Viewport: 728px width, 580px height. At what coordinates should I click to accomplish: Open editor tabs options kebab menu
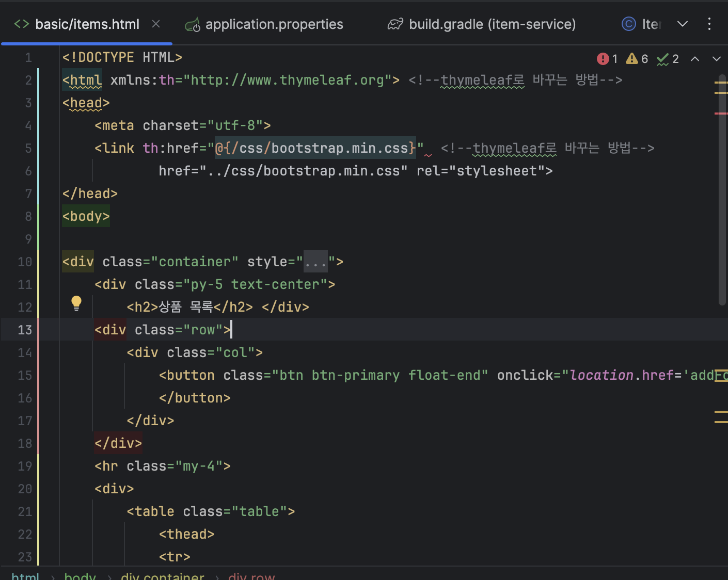(709, 24)
